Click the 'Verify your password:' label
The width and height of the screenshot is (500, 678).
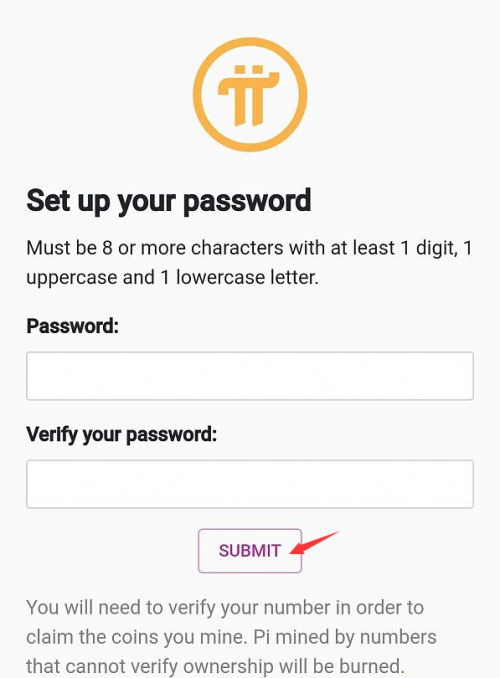coord(122,435)
